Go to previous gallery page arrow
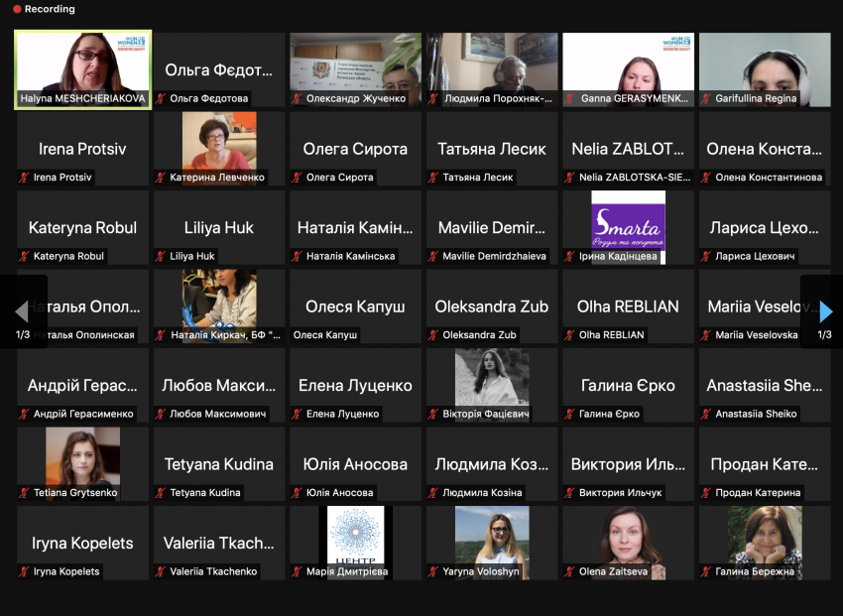This screenshot has width=843, height=616. pyautogui.click(x=22, y=311)
